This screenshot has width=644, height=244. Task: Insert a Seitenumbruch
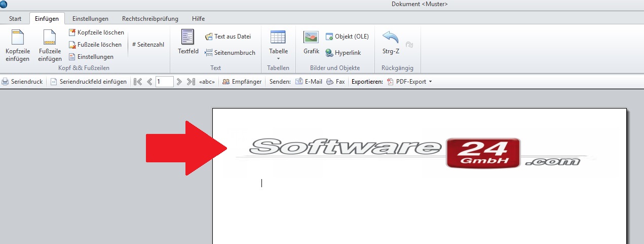click(x=230, y=53)
